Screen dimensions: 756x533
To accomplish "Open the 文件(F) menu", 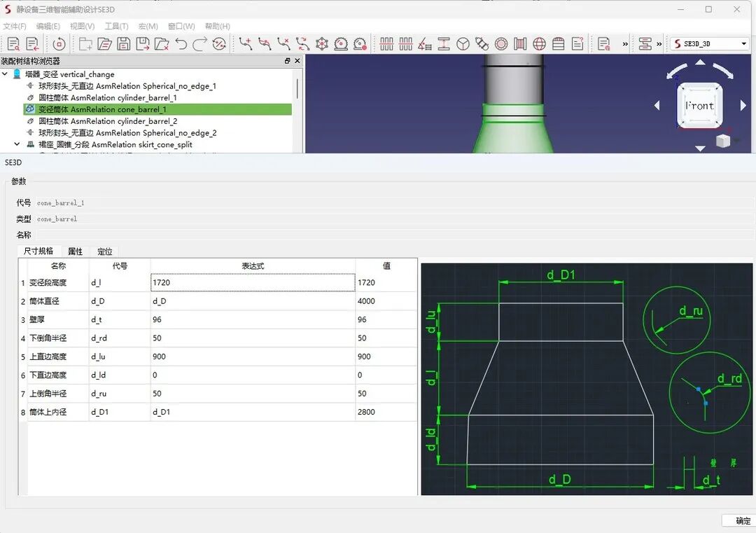I will pos(15,26).
